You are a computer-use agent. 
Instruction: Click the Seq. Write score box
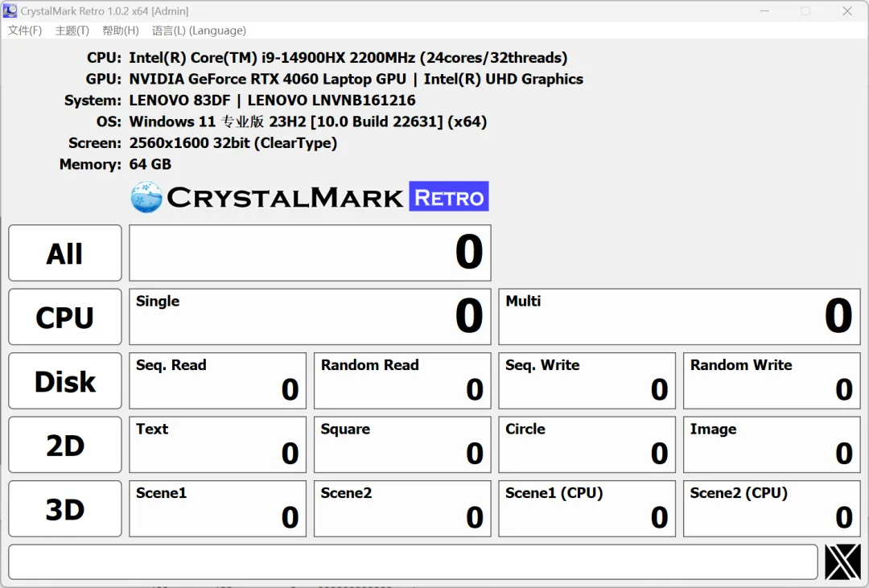[587, 380]
